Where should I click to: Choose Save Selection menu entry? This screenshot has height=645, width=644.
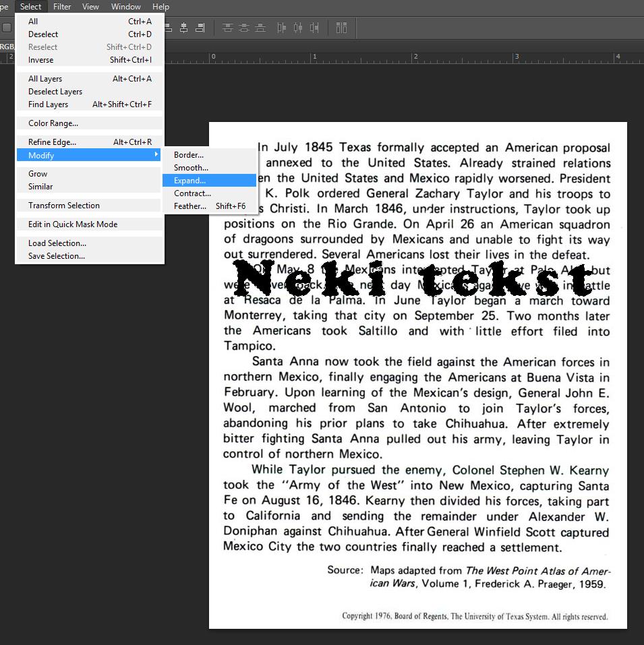(90, 256)
